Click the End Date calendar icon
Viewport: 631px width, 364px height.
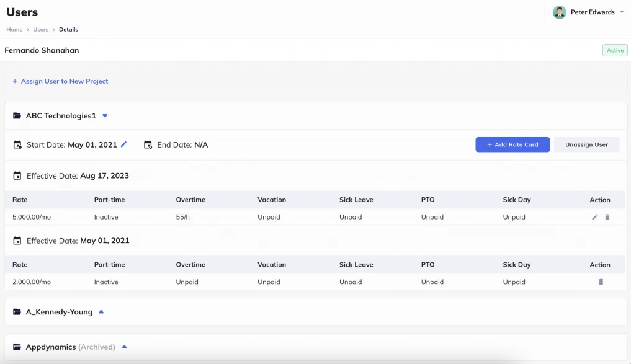tap(148, 145)
